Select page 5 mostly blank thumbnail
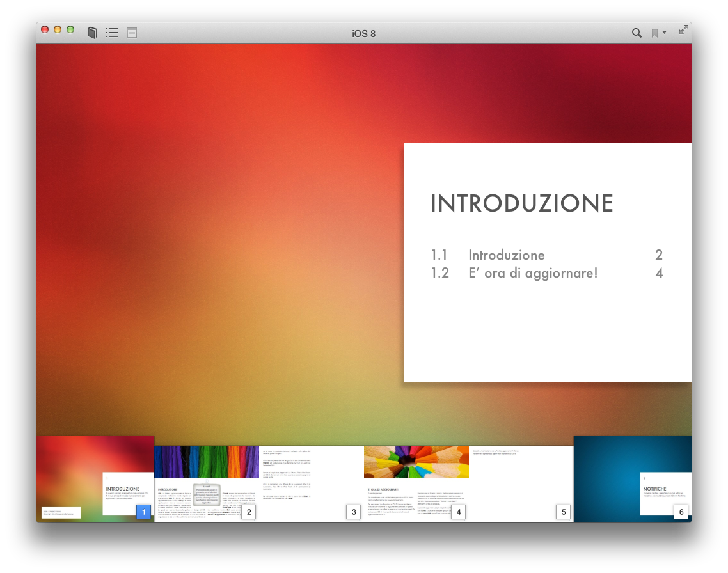This screenshot has height=573, width=728. [x=521, y=484]
